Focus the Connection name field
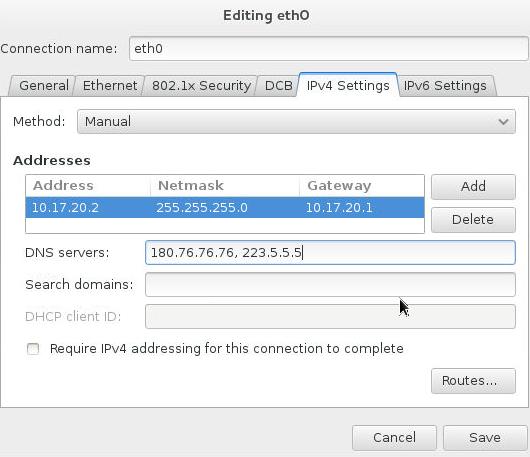 point(328,49)
